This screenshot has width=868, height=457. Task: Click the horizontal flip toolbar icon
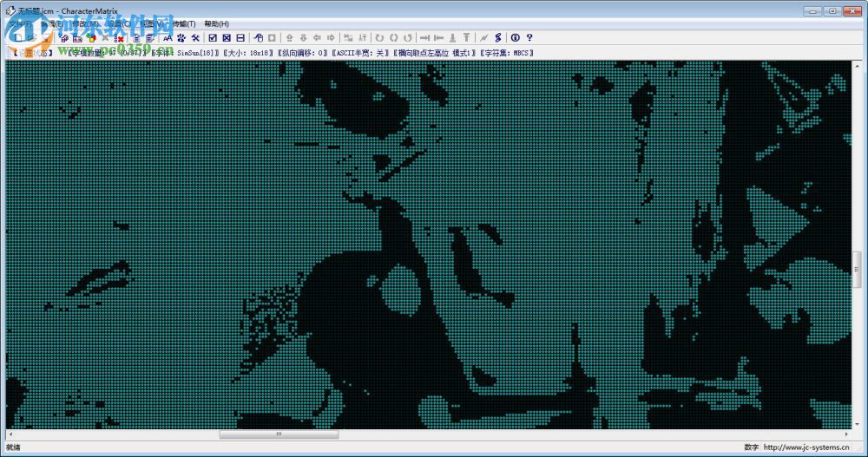pyautogui.click(x=348, y=37)
